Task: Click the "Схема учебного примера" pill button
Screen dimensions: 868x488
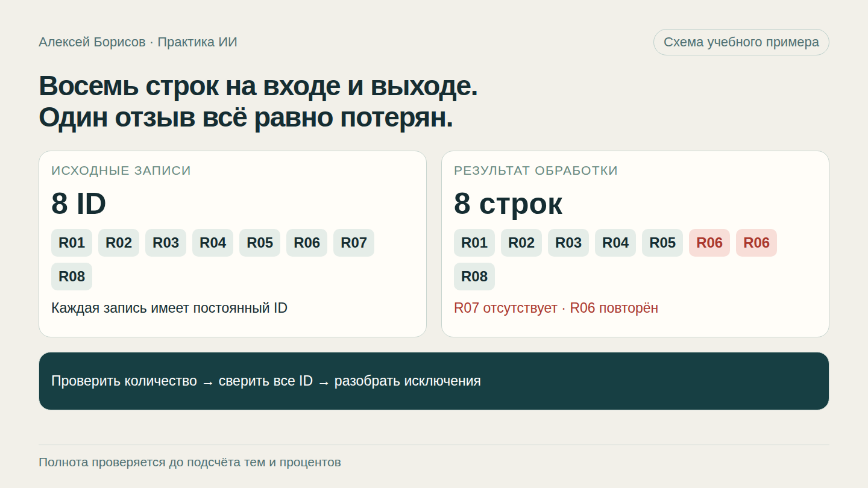Action: (x=741, y=42)
